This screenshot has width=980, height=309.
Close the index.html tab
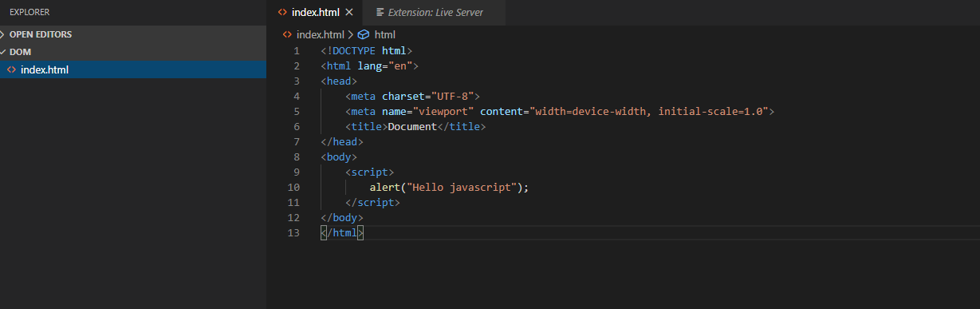pyautogui.click(x=349, y=12)
